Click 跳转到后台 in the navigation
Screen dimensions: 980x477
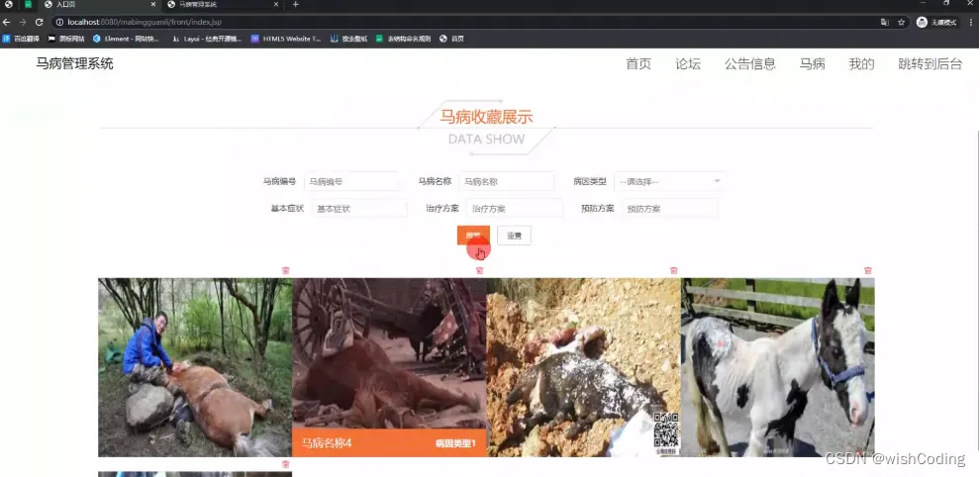(x=930, y=63)
